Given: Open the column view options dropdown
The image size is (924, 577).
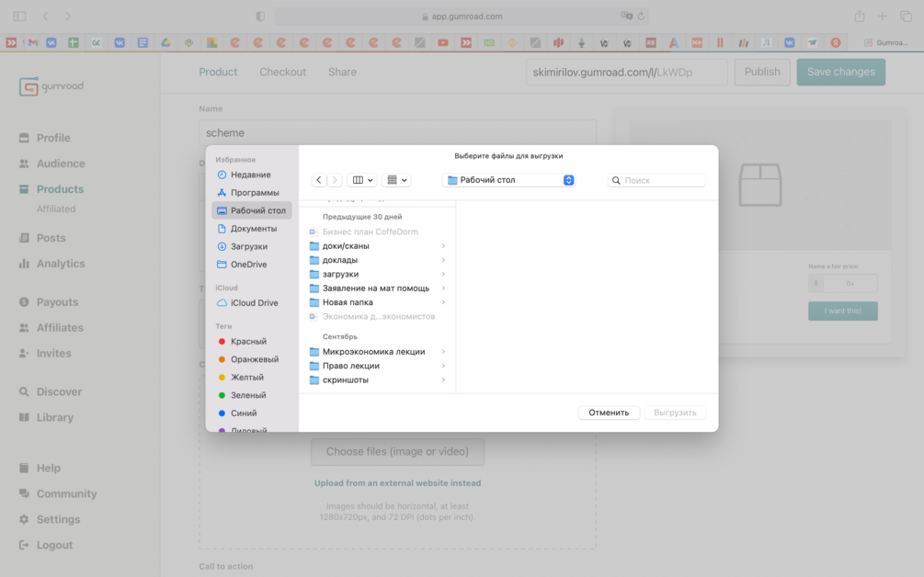Looking at the screenshot, I should pos(362,180).
